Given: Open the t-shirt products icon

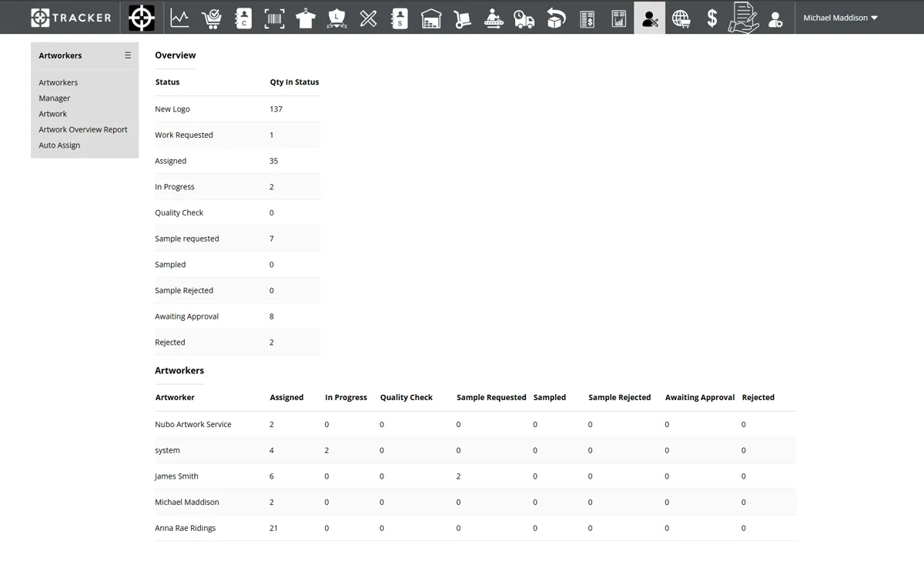Looking at the screenshot, I should [306, 18].
